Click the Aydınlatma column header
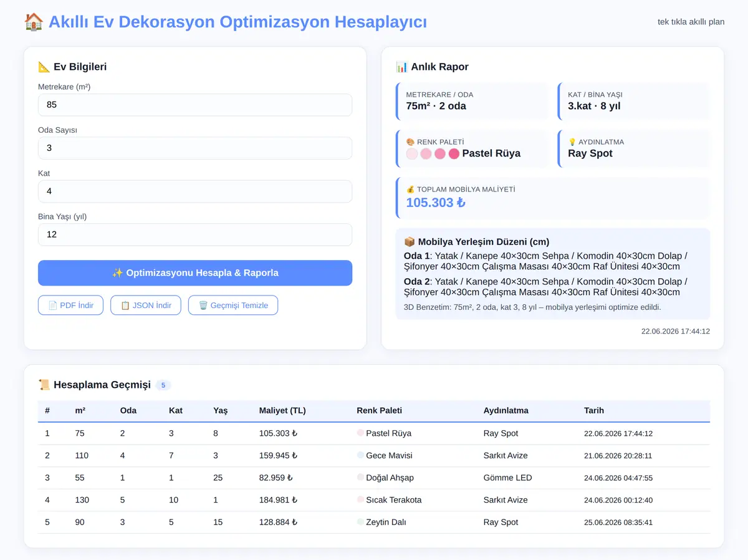 point(506,410)
